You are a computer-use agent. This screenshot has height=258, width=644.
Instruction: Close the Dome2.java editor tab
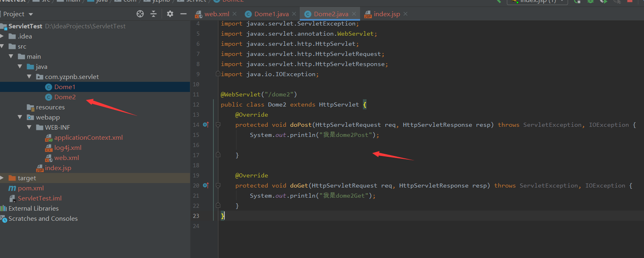(354, 14)
